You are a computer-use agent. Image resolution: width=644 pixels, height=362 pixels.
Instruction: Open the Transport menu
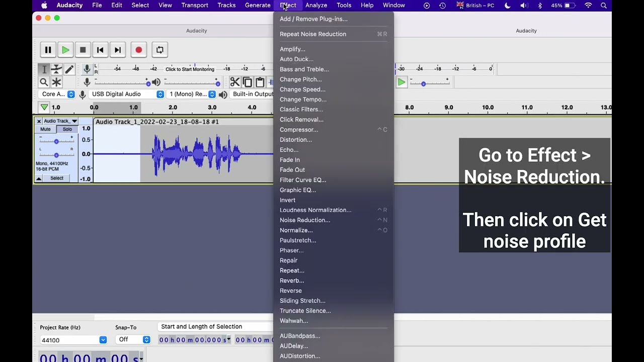click(x=195, y=5)
